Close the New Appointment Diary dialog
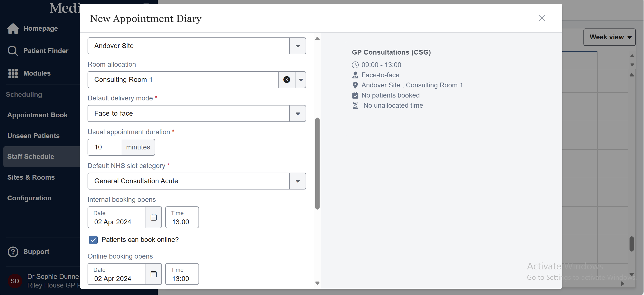This screenshot has width=644, height=295. tap(541, 18)
